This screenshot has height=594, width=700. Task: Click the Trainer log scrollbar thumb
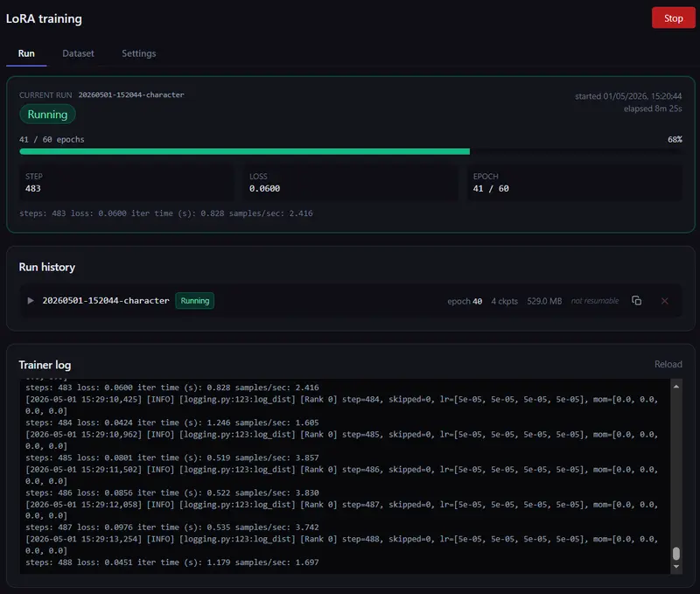click(676, 554)
